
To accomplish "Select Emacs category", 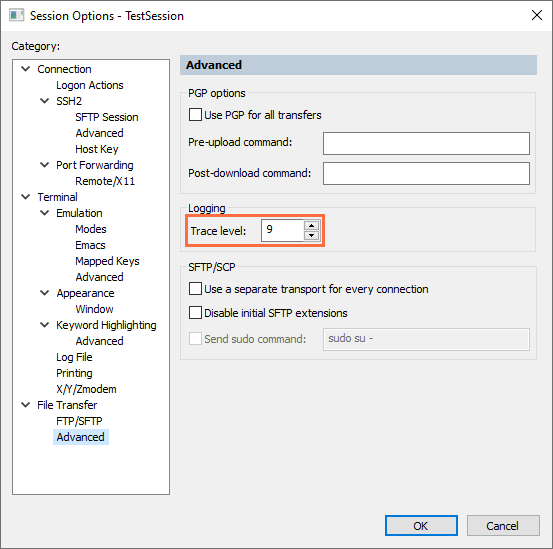I will [x=90, y=245].
